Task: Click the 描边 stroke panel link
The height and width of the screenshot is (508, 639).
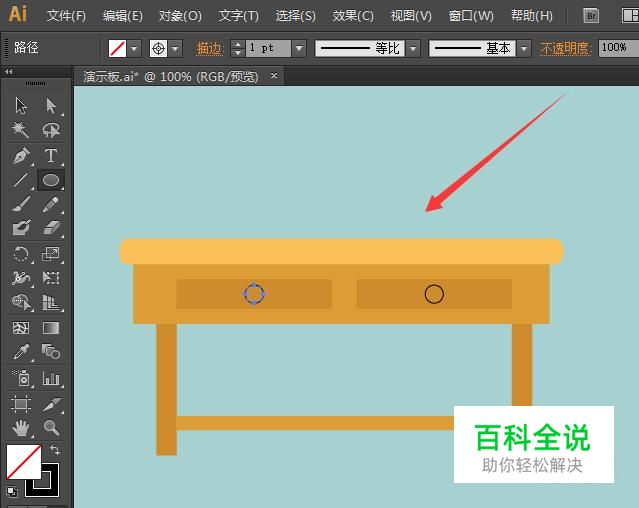Action: pos(209,49)
